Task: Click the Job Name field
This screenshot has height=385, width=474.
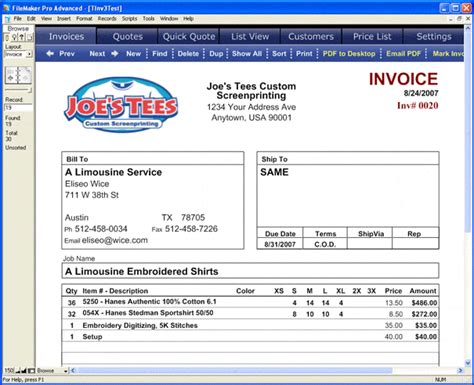Action: pyautogui.click(x=250, y=271)
